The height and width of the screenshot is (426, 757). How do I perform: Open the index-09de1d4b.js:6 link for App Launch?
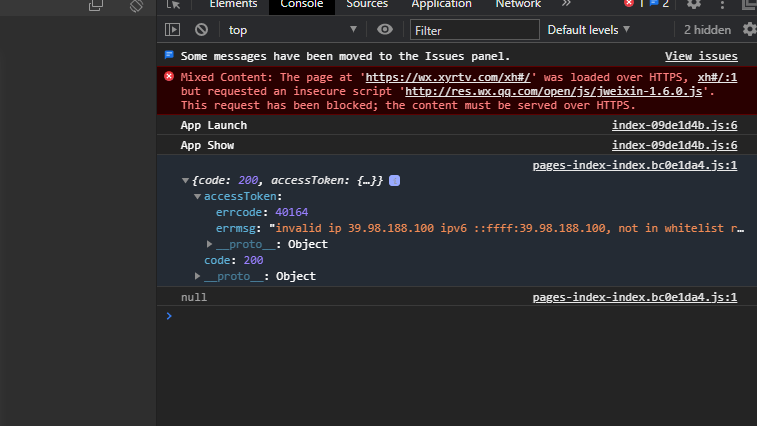[x=674, y=125]
